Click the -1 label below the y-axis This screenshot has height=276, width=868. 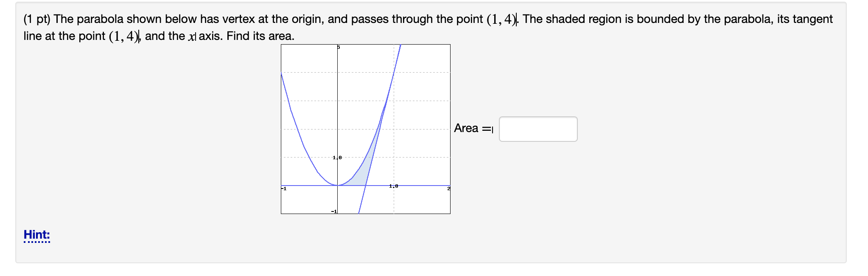coord(333,211)
